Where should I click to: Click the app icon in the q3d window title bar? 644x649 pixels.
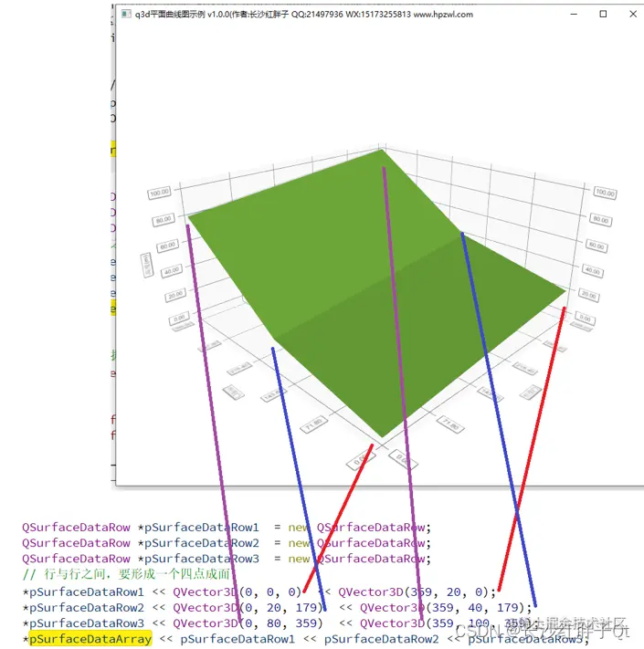coord(126,14)
